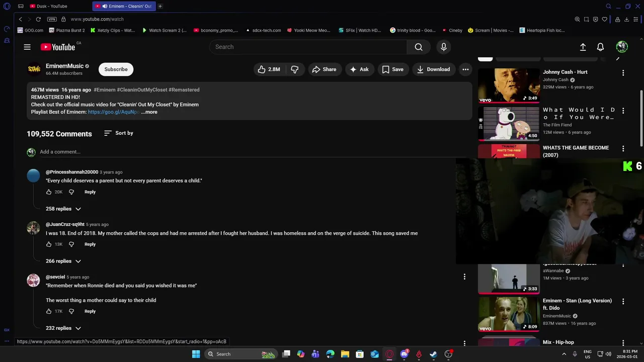This screenshot has width=644, height=362.
Task: Open the sdcx-tech.com bookmark
Action: pos(263,30)
